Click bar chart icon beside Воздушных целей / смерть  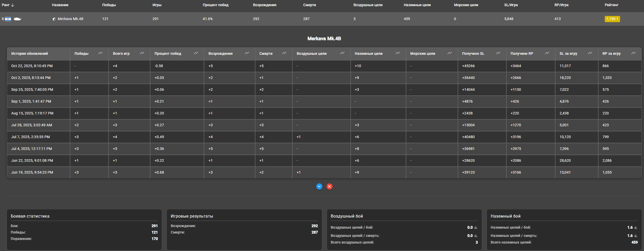point(476,236)
